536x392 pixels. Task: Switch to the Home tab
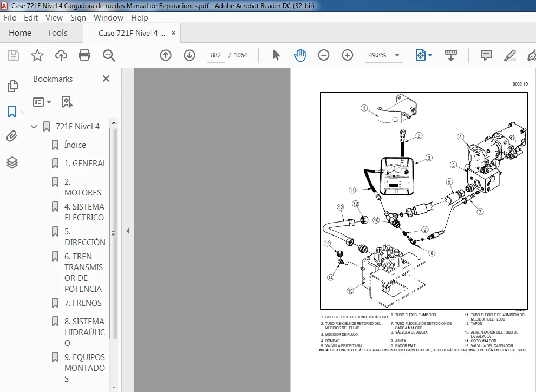20,33
